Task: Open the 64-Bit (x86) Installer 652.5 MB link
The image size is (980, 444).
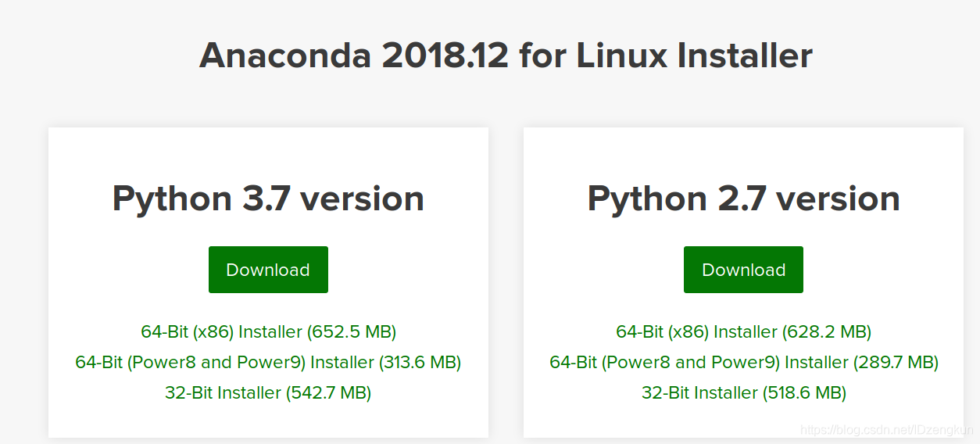Action: coord(269,331)
